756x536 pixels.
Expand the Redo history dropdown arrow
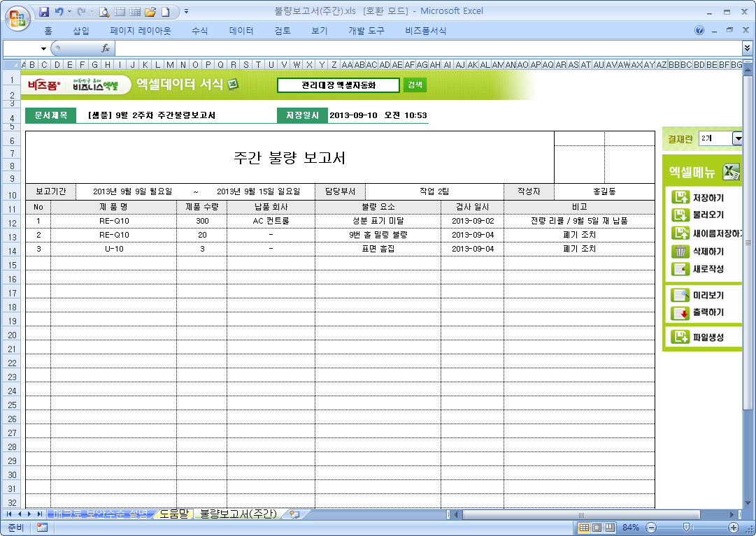pyautogui.click(x=92, y=12)
